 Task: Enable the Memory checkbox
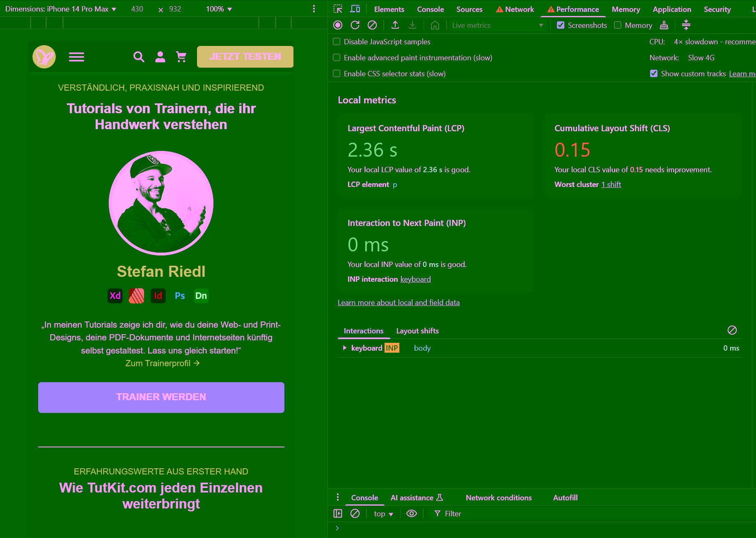click(618, 25)
